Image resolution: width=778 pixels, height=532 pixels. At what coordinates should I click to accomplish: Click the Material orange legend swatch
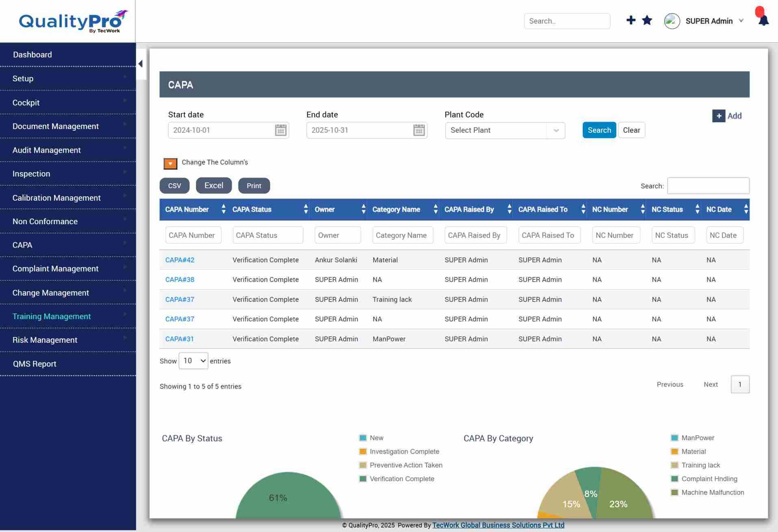pos(674,452)
